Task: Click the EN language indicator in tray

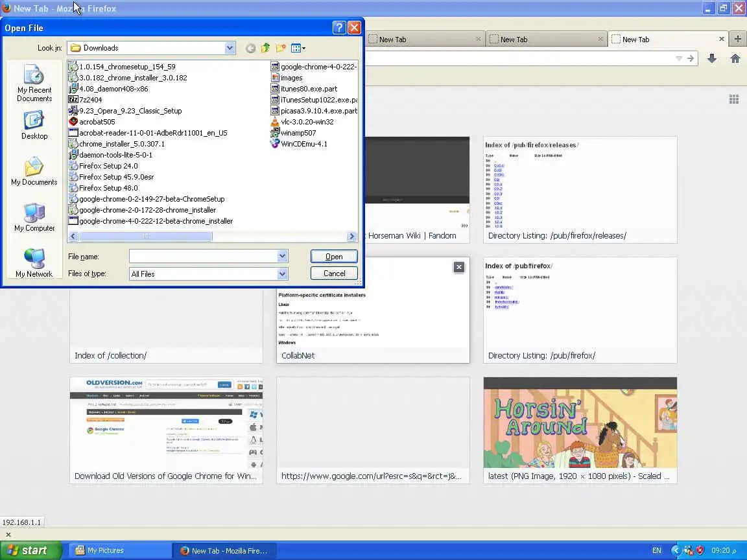Action: click(x=656, y=550)
